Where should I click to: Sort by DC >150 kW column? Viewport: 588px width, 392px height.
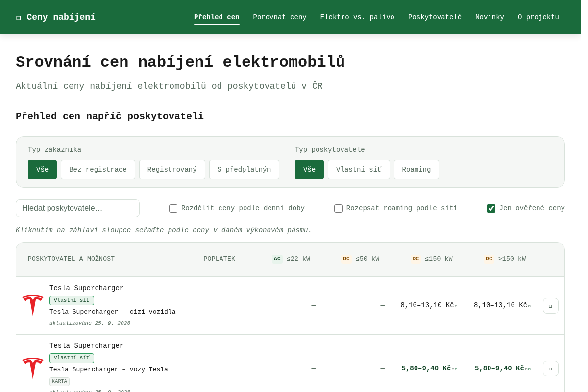[505, 259]
